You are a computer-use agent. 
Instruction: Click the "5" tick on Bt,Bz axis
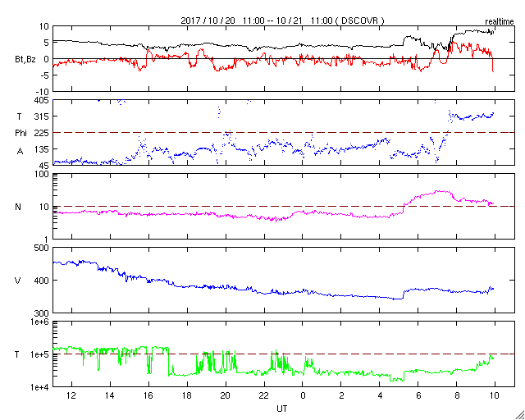tap(47, 43)
